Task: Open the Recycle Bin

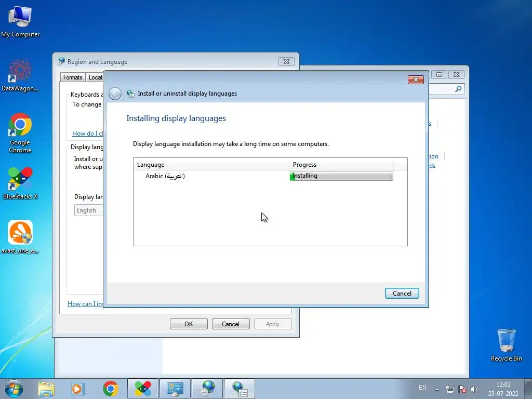Action: coord(506,345)
